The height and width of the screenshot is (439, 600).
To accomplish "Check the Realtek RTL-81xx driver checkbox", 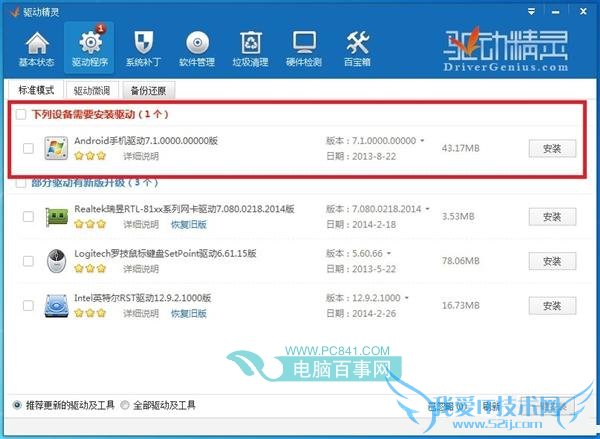I will (28, 217).
